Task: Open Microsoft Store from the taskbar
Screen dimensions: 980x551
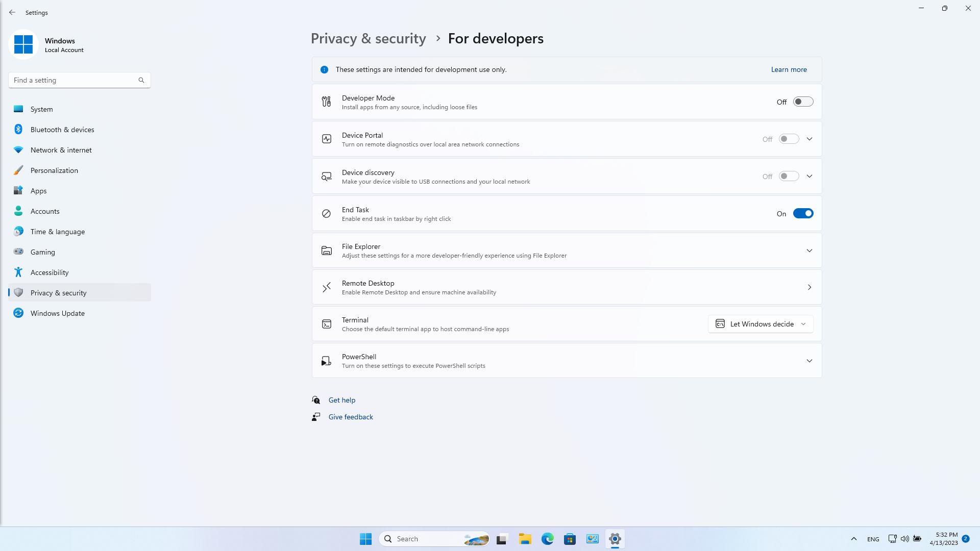Action: tap(570, 538)
